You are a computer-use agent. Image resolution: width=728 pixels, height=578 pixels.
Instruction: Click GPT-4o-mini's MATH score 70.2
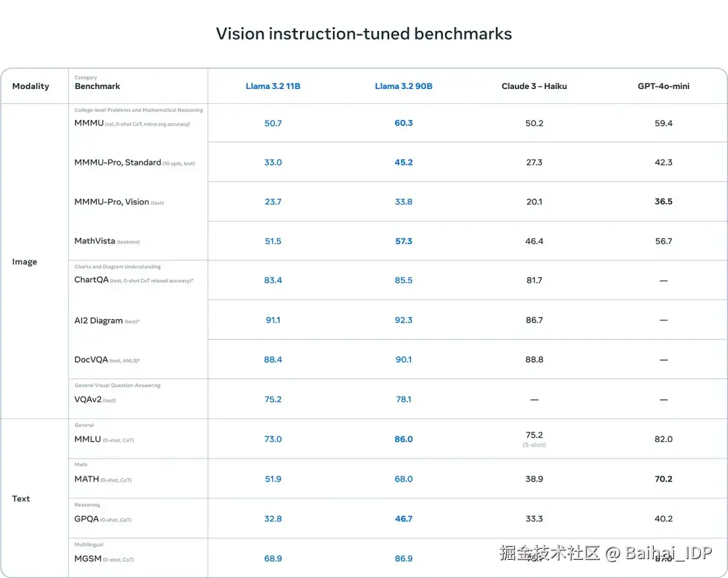click(663, 479)
